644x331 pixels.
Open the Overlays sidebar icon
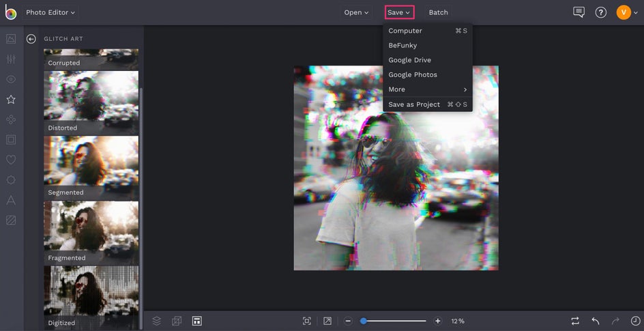[x=11, y=180]
